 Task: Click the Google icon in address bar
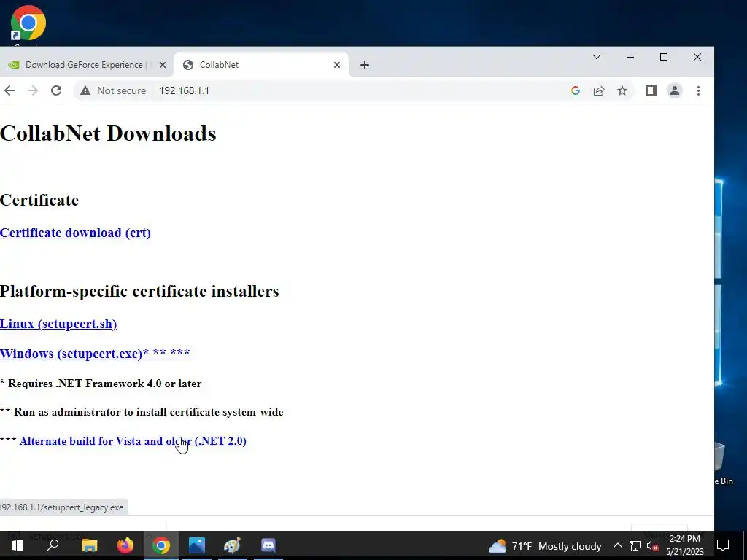tap(576, 90)
